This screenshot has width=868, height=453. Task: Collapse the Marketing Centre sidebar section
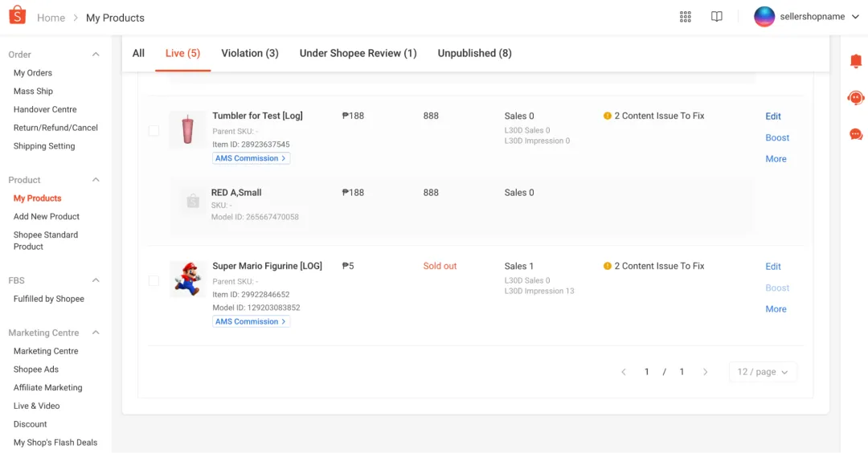(96, 333)
